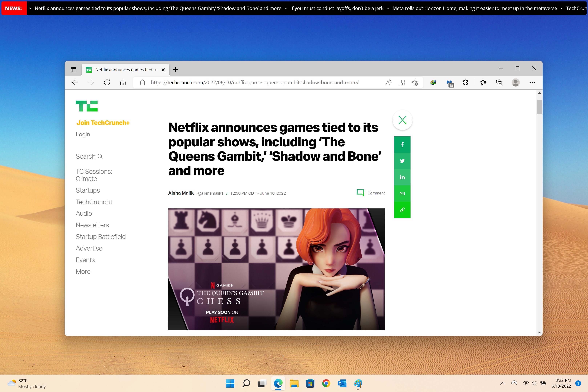Add this page to favorites star
588x392 pixels.
(415, 82)
